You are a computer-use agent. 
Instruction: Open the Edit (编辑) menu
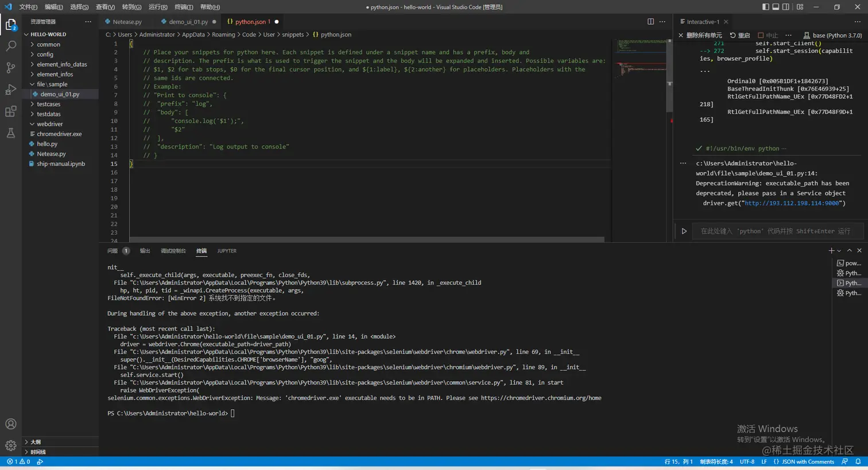click(54, 7)
